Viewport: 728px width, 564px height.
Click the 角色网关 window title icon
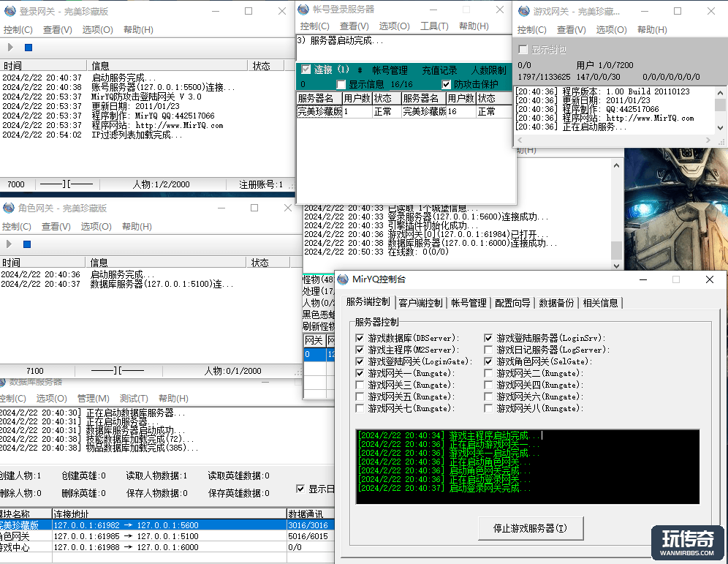click(x=8, y=208)
